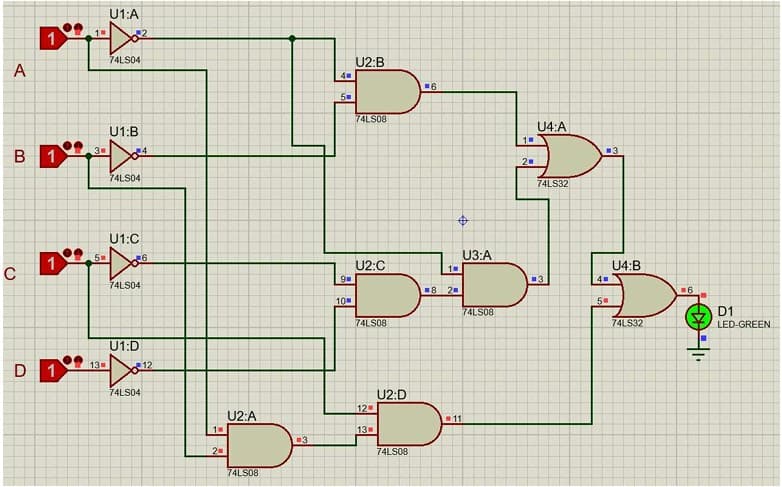Screen dimensions: 782x487
Task: Click the 74LS08 text under U2:B
Action: tap(371, 120)
